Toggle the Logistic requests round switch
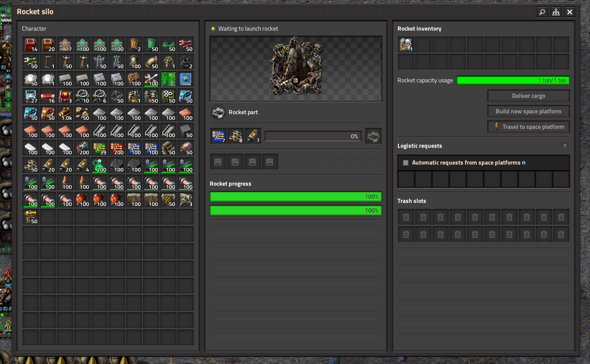The height and width of the screenshot is (364, 590). [565, 146]
